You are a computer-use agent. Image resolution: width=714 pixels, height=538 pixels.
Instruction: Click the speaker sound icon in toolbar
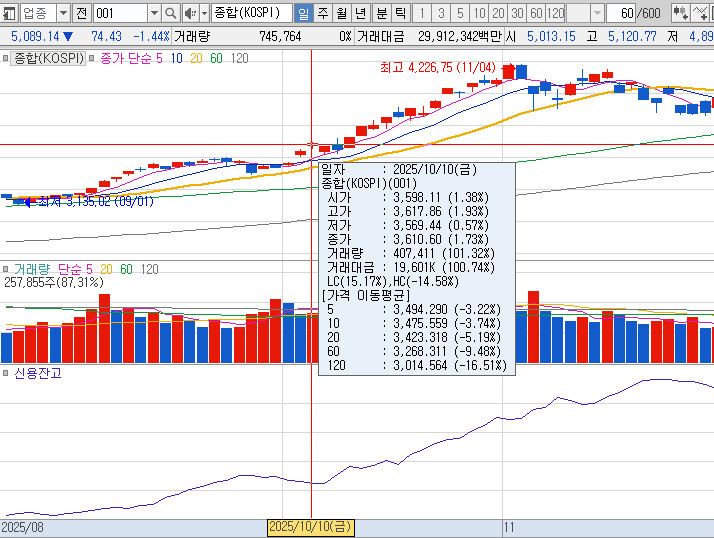tap(189, 13)
